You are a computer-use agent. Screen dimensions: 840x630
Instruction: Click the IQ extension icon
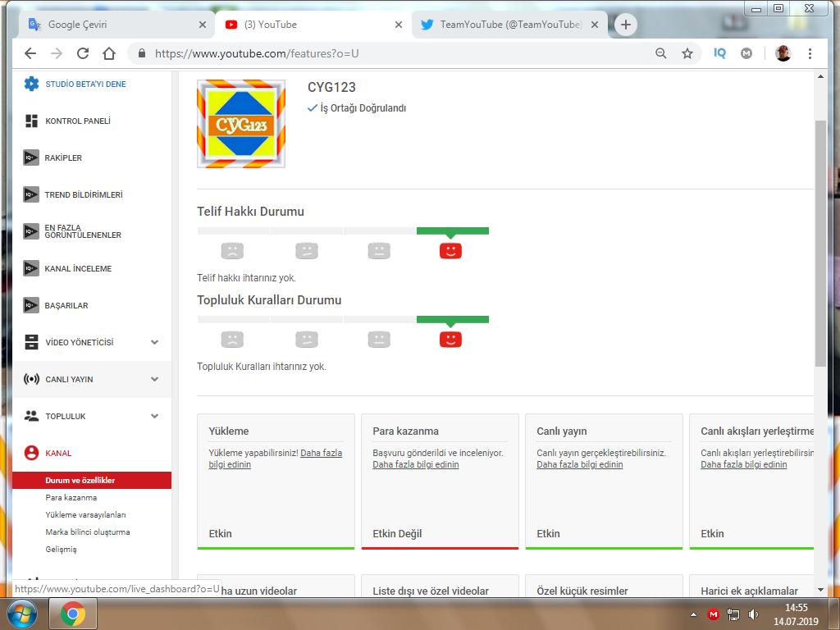pyautogui.click(x=719, y=53)
